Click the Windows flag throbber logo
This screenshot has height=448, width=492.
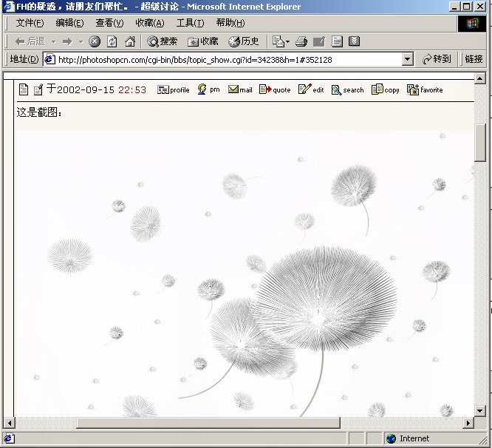click(x=471, y=23)
